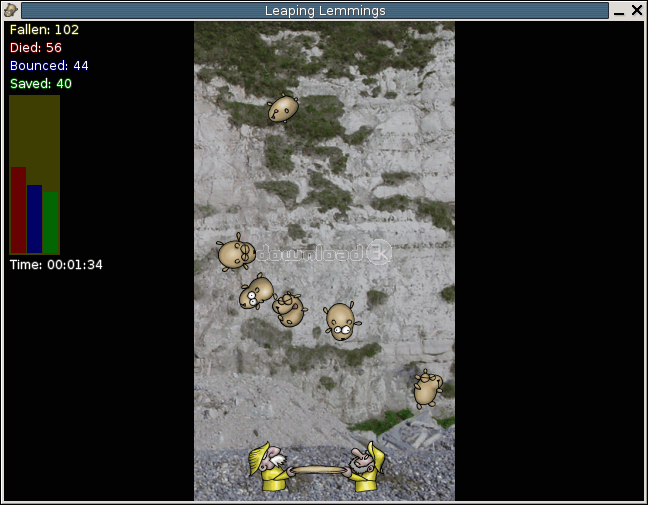Image resolution: width=648 pixels, height=505 pixels.
Task: Click the 'Leaping Lemmings' window title
Action: tap(325, 11)
